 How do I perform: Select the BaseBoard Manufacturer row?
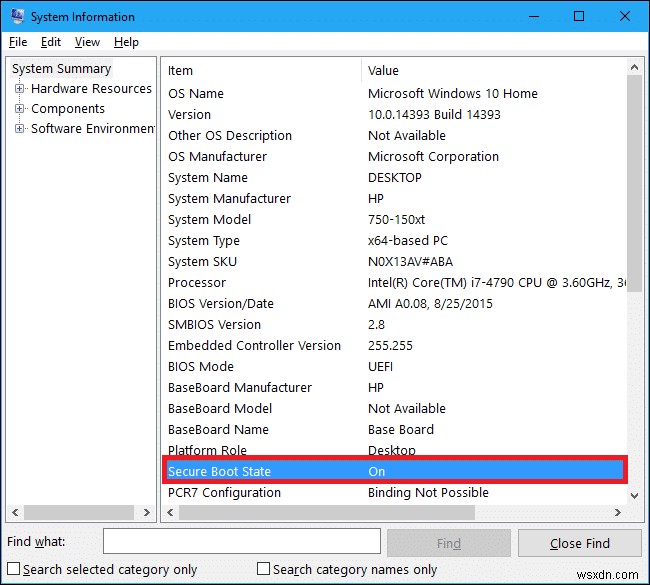394,388
